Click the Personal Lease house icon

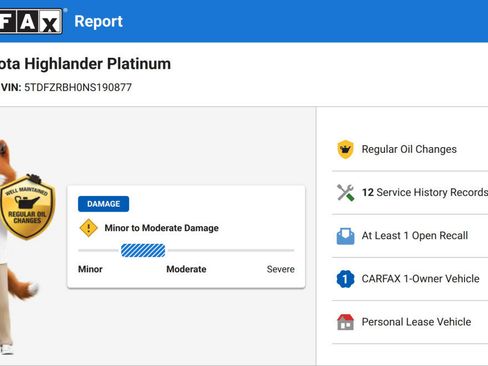click(x=345, y=322)
